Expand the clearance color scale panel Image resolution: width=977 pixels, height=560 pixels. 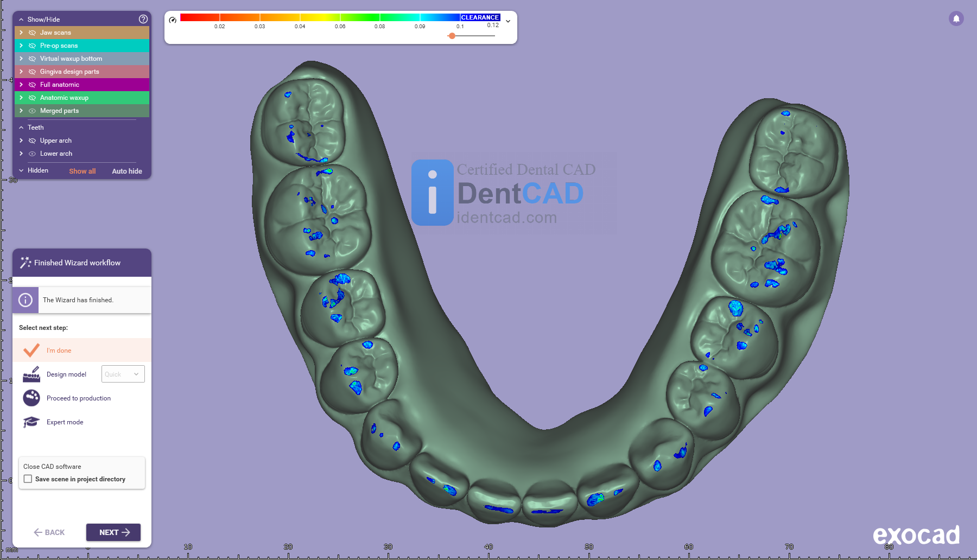[x=508, y=21]
